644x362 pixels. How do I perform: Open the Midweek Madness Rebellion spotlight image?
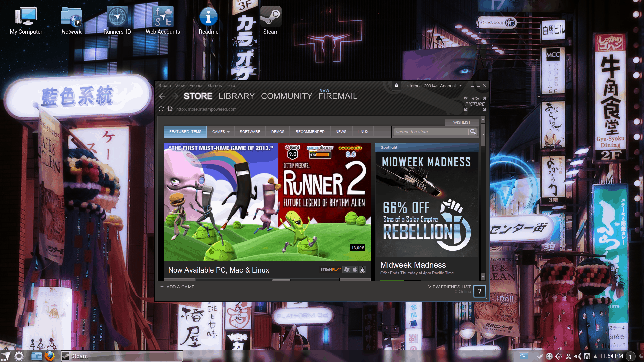coord(427,204)
